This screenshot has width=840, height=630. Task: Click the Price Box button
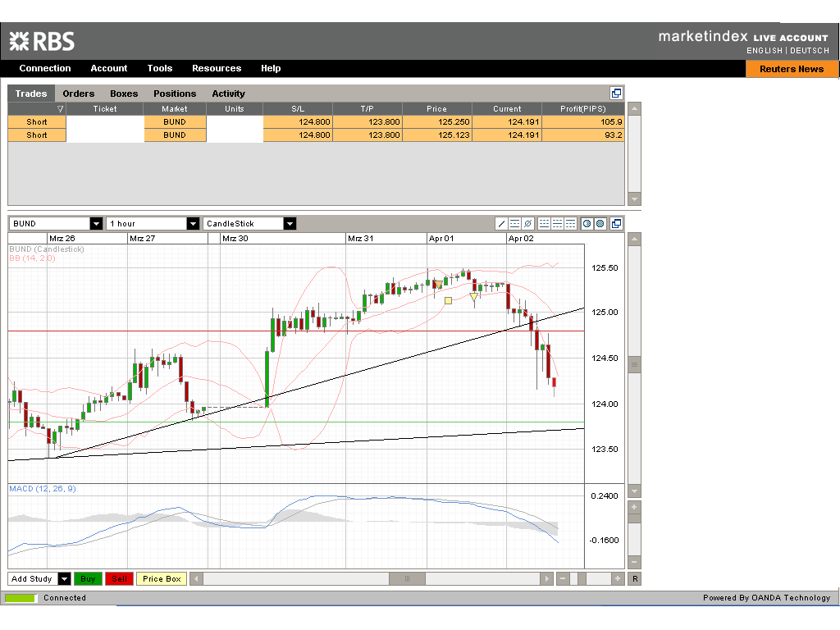pos(162,579)
